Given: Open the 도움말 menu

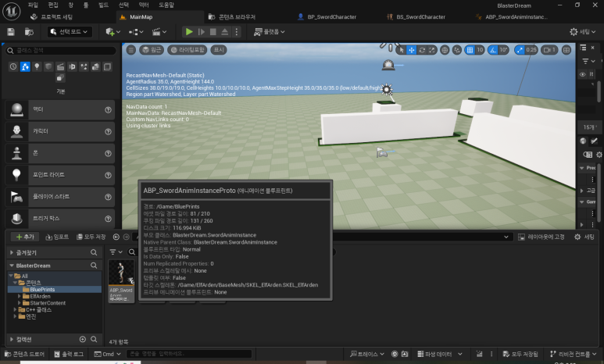Looking at the screenshot, I should click(x=166, y=5).
